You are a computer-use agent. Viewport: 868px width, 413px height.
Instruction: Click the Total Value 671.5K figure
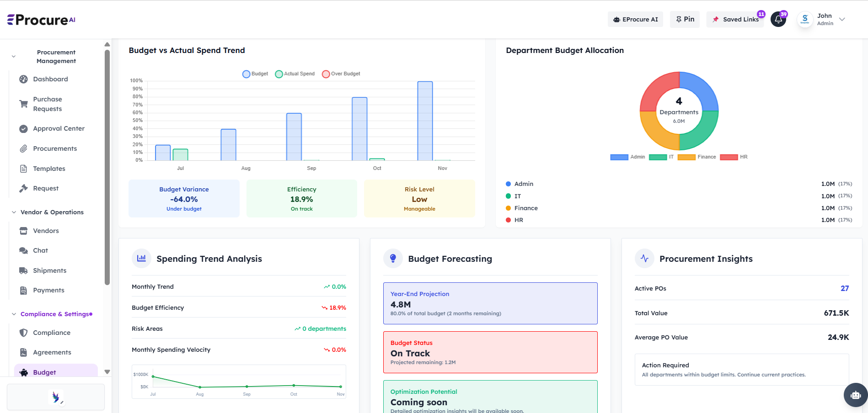(x=836, y=313)
